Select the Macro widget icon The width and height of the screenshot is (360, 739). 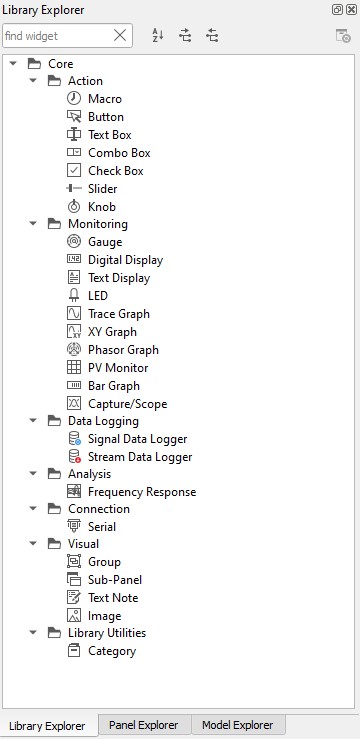74,99
